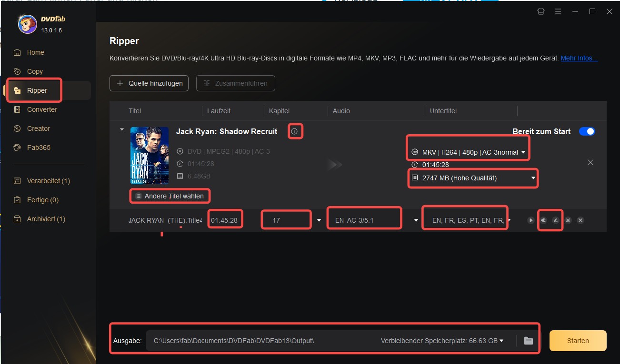Open the Copy module

point(35,71)
